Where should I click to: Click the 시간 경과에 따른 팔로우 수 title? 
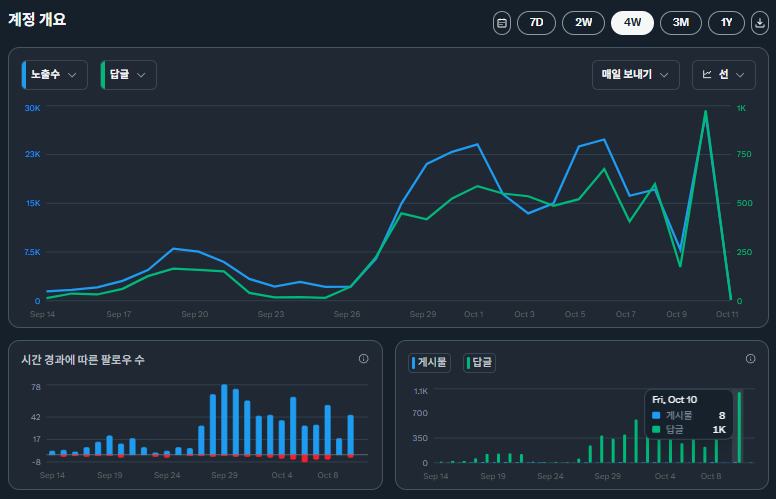(x=83, y=360)
